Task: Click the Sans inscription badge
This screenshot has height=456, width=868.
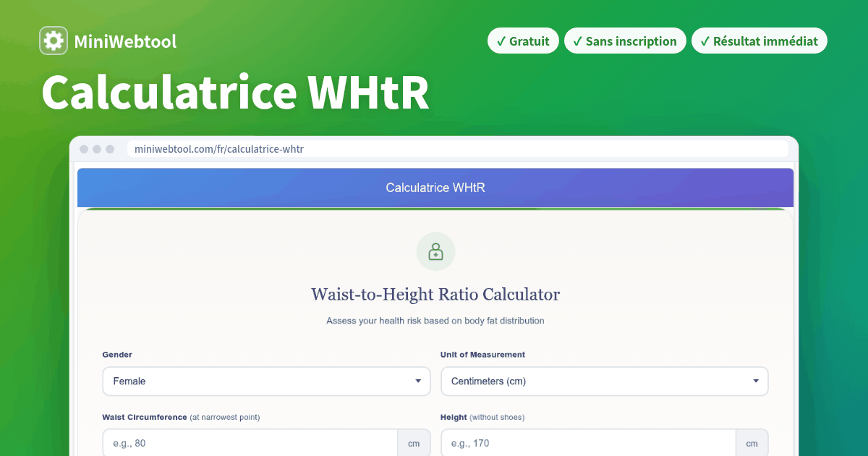Action: coord(625,41)
